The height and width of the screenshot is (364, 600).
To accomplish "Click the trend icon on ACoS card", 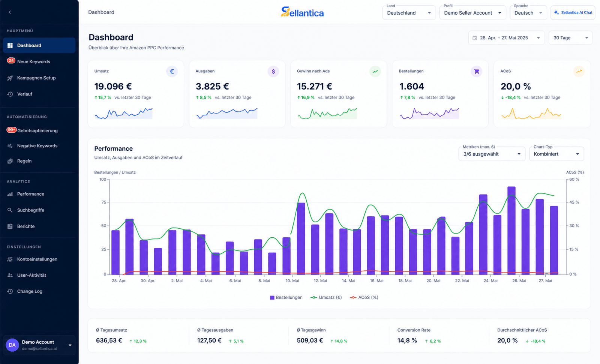I will [579, 71].
